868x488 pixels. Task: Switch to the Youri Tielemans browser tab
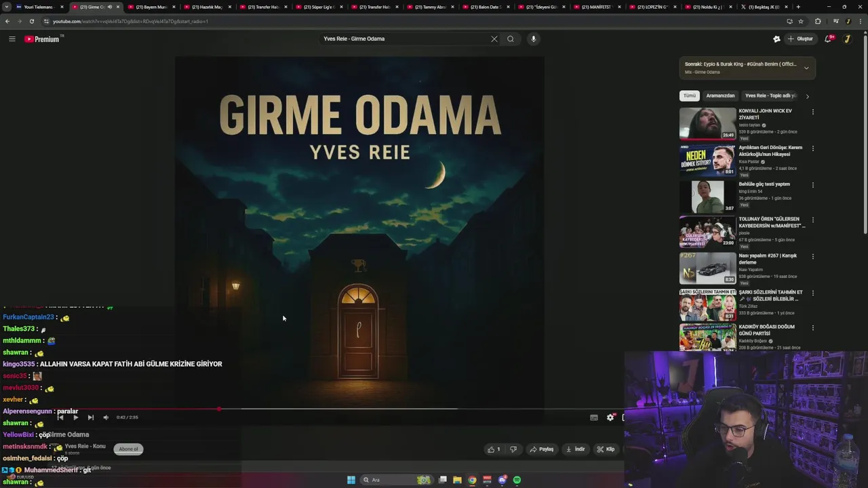point(41,7)
